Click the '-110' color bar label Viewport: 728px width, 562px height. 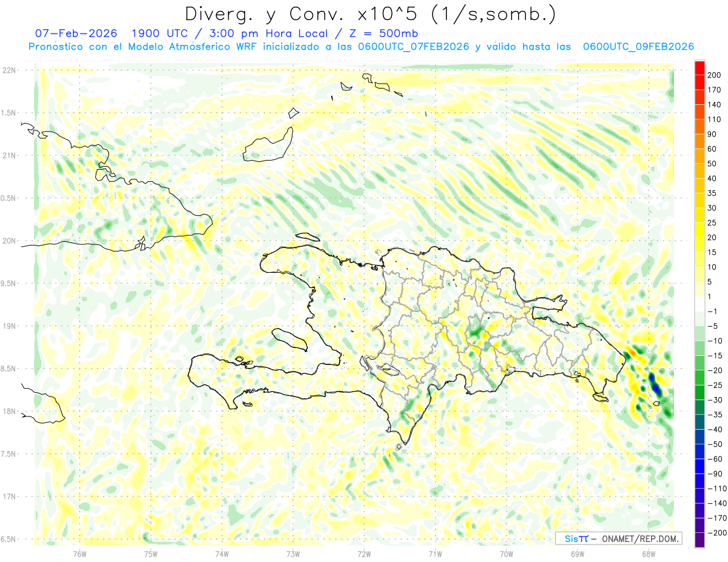click(718, 488)
